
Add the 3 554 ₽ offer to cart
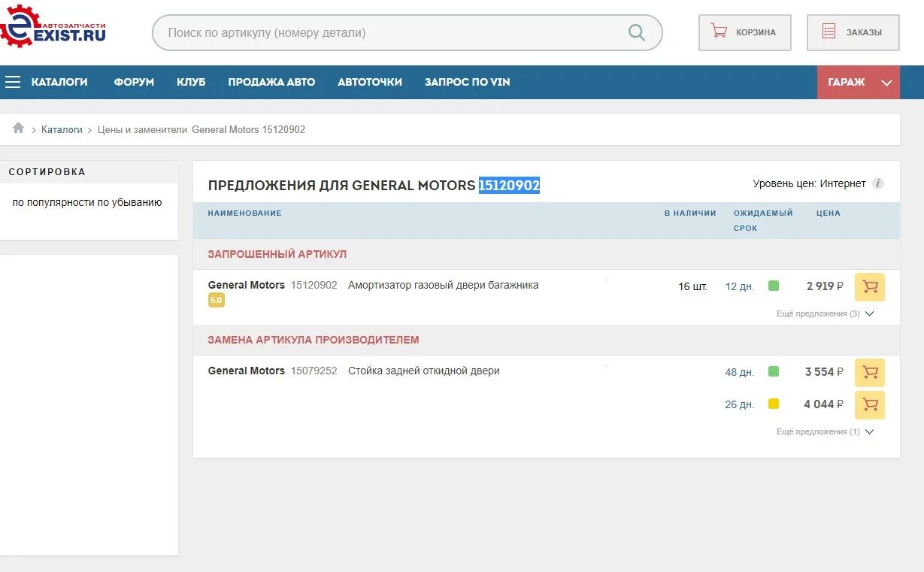pos(870,373)
